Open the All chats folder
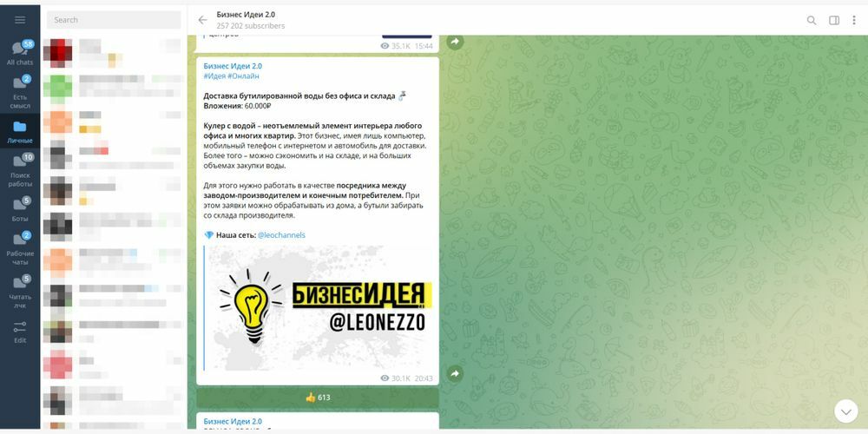The height and width of the screenshot is (434, 868). point(20,53)
